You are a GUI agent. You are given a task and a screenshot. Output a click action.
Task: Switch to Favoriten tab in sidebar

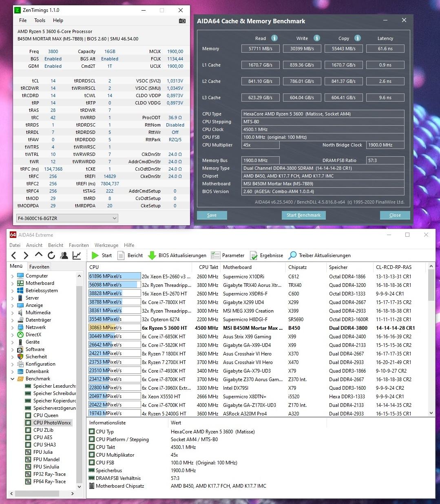point(39,267)
